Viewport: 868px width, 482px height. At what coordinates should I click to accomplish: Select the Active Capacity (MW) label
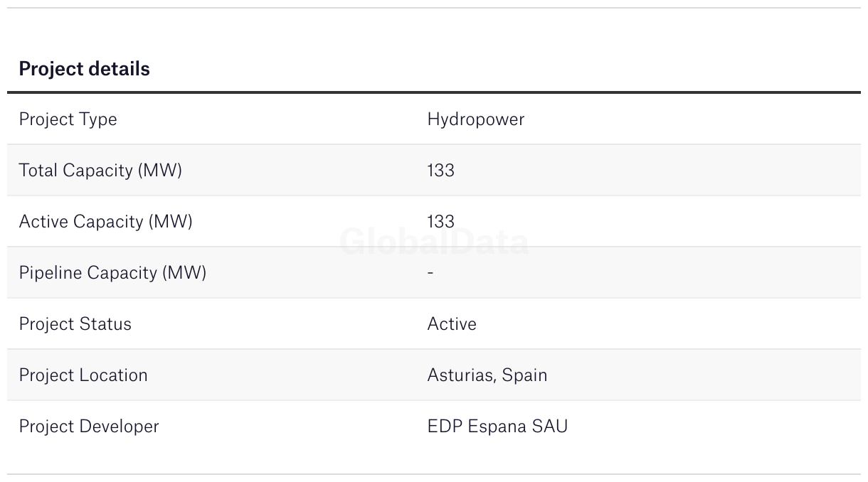(x=105, y=222)
